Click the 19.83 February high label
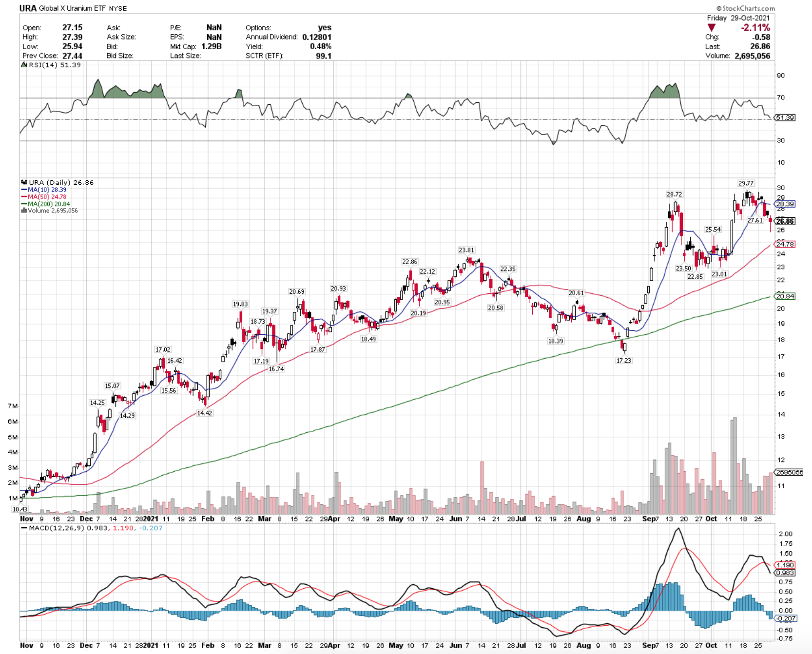 coord(240,304)
